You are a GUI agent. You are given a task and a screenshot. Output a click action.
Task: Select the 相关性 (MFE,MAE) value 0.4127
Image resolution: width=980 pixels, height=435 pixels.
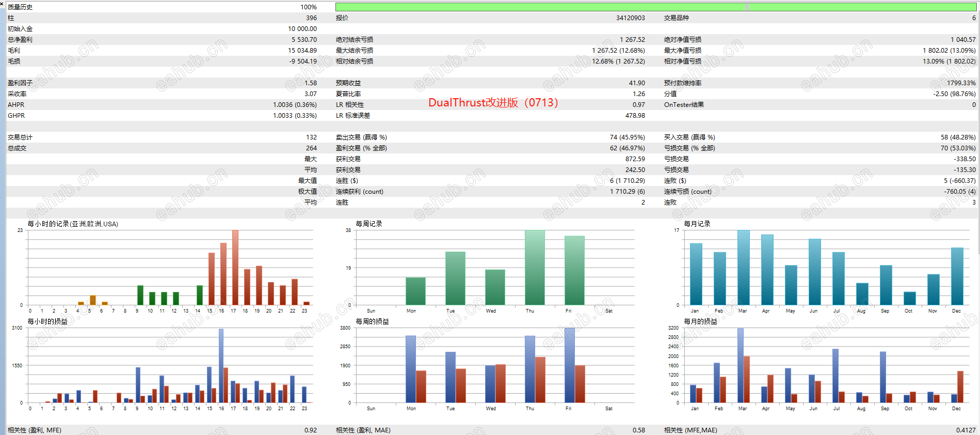(966, 430)
